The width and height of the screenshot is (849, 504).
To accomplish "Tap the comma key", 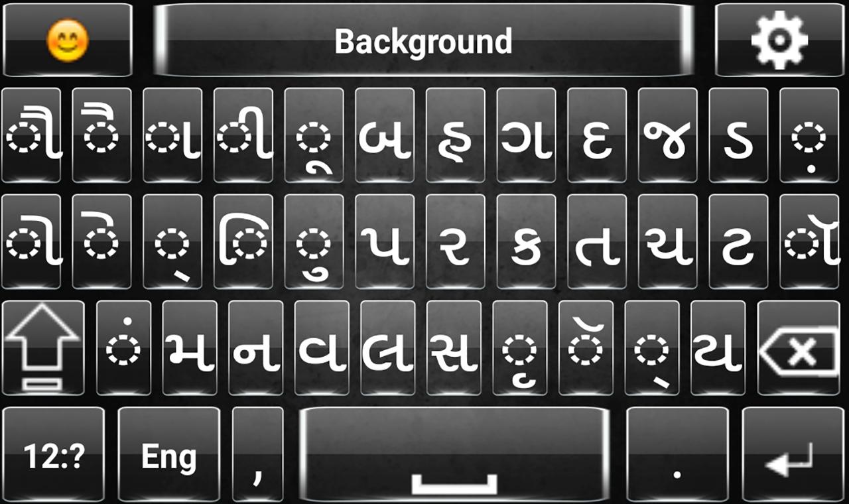I will click(x=257, y=454).
